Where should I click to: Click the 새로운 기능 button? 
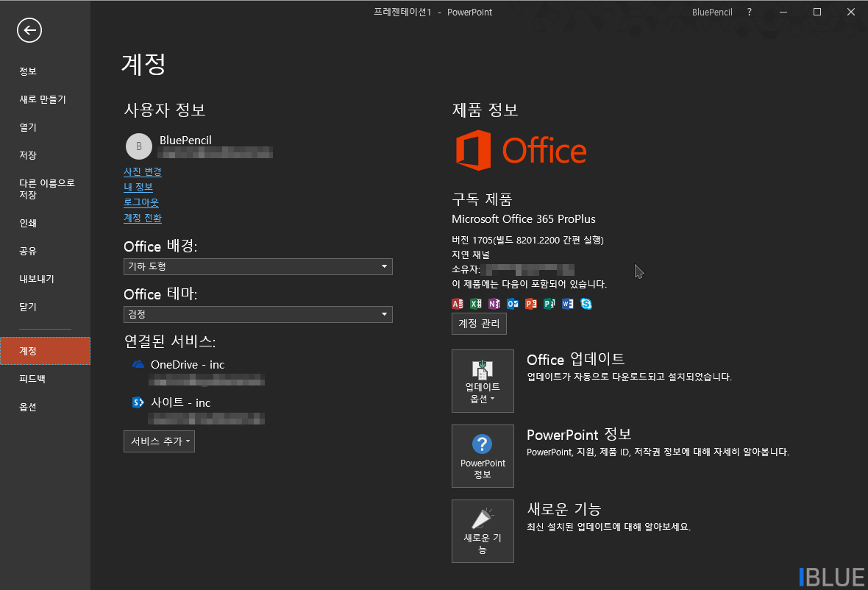(483, 531)
